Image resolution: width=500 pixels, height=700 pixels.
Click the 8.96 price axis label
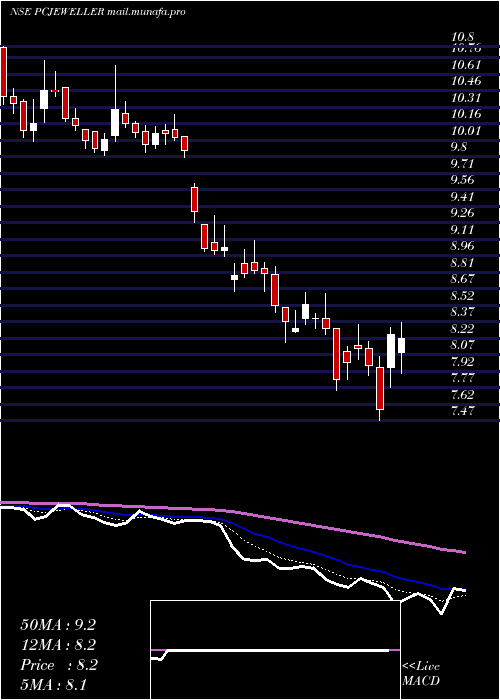click(462, 246)
